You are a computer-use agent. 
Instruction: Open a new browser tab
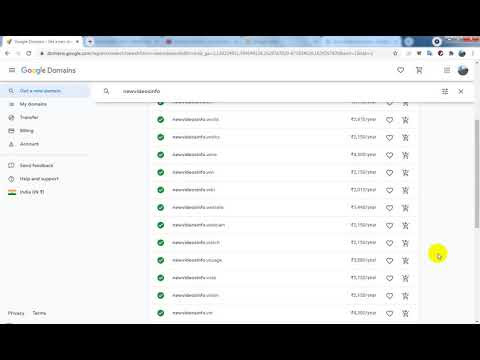click(90, 42)
